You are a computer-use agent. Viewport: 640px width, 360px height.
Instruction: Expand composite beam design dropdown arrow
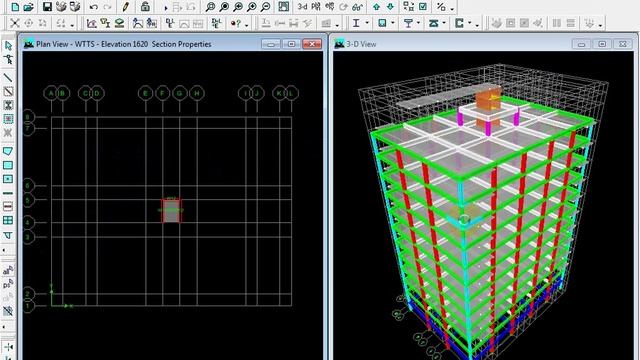tap(418, 23)
